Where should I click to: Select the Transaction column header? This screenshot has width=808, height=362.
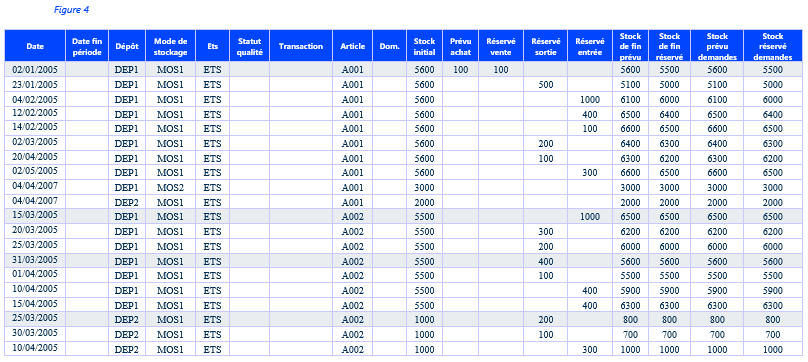point(301,46)
